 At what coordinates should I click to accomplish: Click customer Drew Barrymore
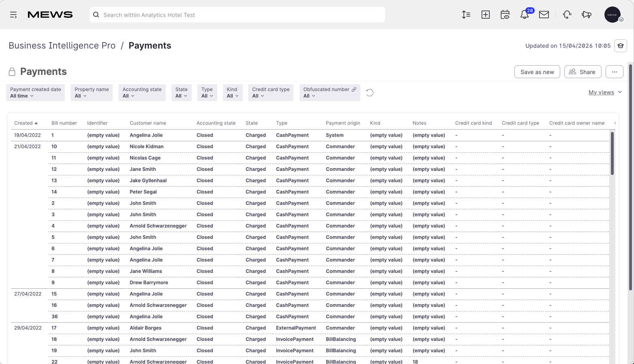click(149, 283)
